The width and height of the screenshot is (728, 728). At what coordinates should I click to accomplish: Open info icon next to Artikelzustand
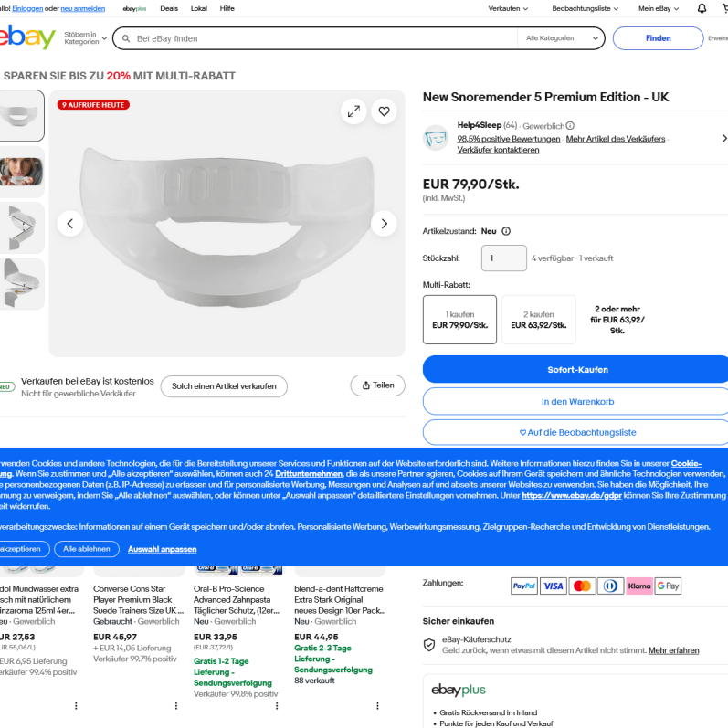click(x=506, y=232)
